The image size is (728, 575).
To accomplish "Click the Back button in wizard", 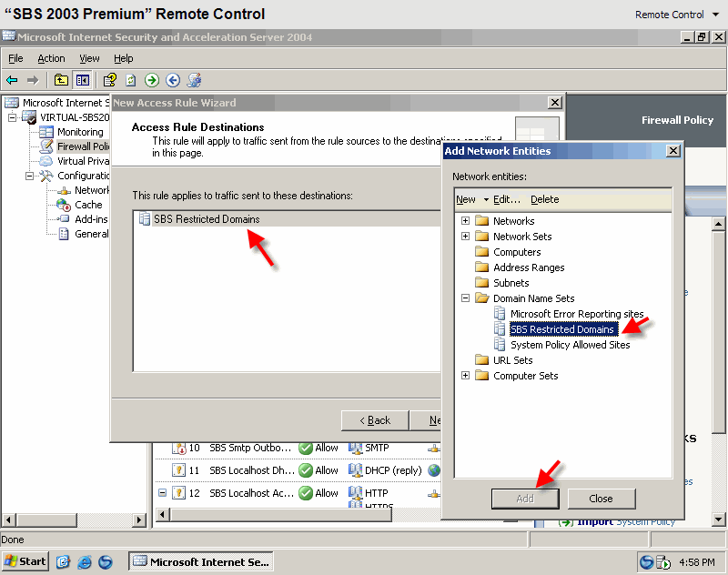I will click(375, 420).
